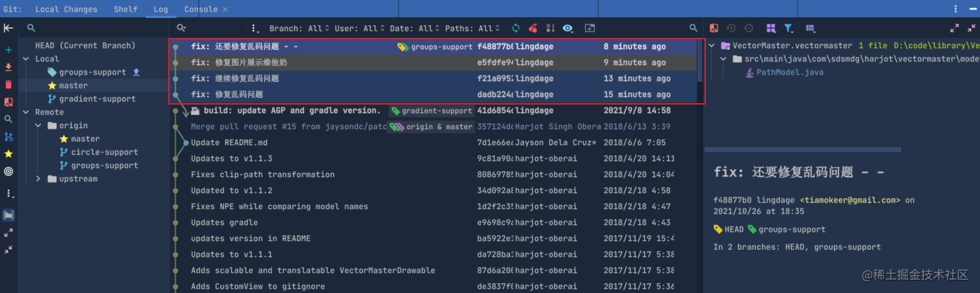Image resolution: width=980 pixels, height=293 pixels.
Task: Switch to the Shelf tab
Action: (125, 9)
